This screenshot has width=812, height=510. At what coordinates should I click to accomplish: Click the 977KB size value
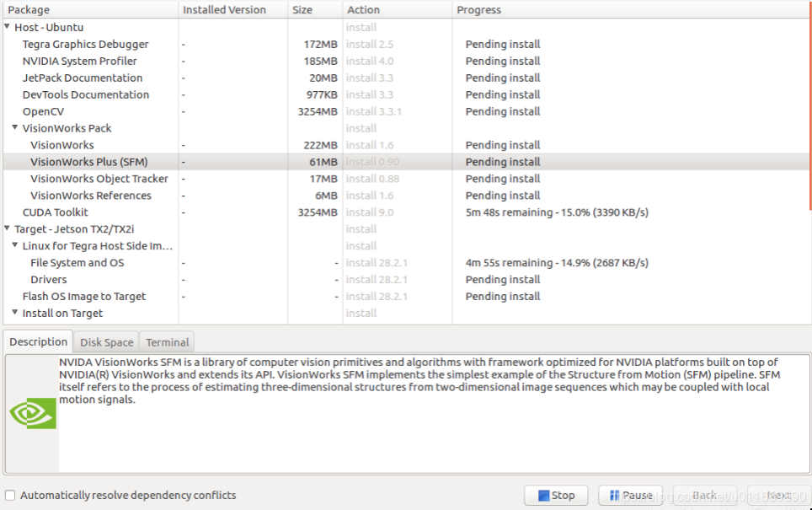coord(322,95)
